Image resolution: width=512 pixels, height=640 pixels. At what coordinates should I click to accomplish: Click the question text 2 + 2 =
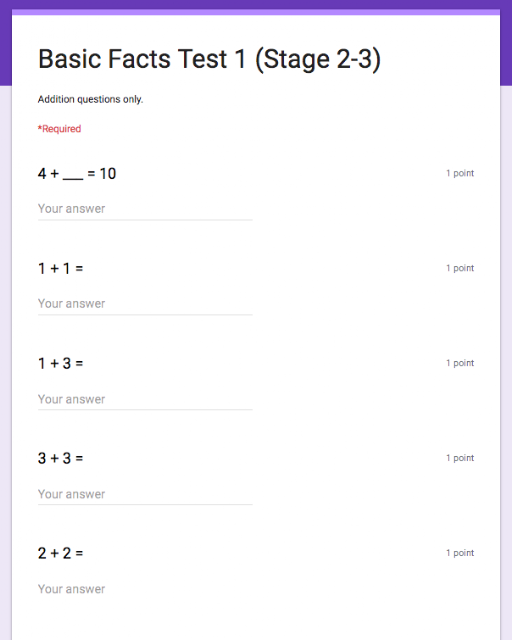(x=60, y=553)
